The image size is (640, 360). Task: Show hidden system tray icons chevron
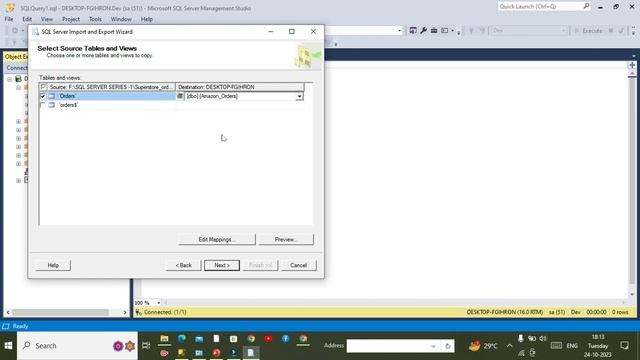[x=509, y=346]
